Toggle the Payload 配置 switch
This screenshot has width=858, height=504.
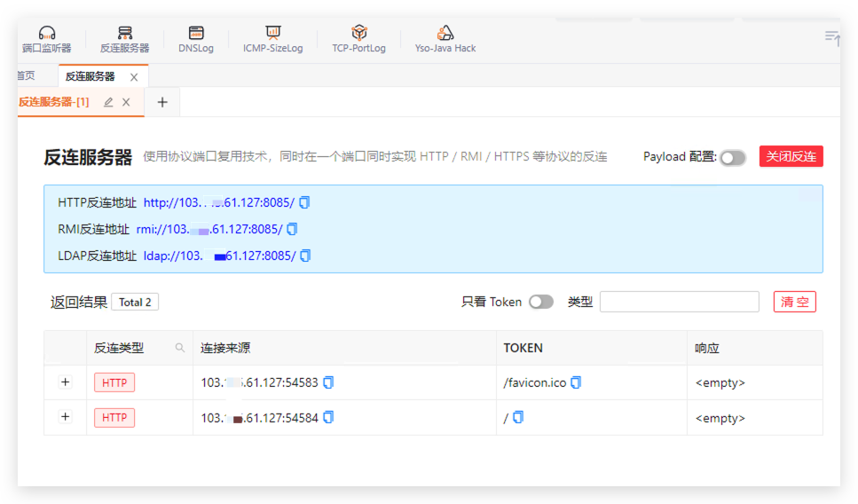(x=732, y=158)
